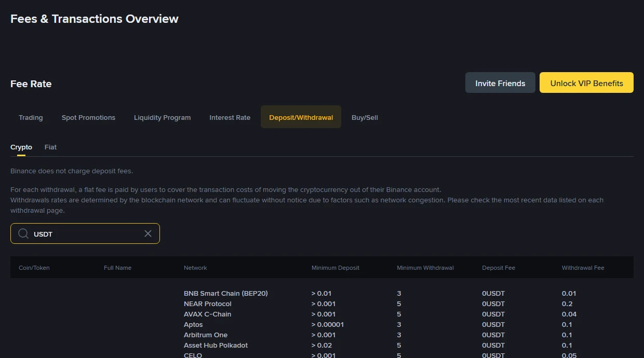Screen dimensions: 644x358
Task: Click the Network column header
Action: [x=195, y=268]
